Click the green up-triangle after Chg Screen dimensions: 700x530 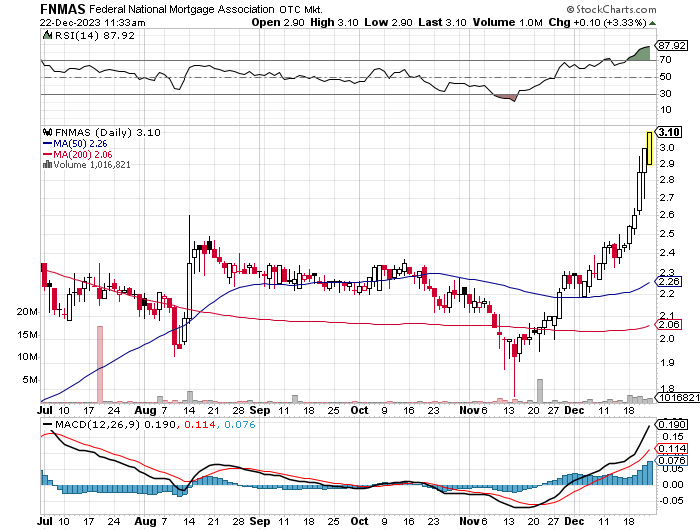[x=652, y=23]
